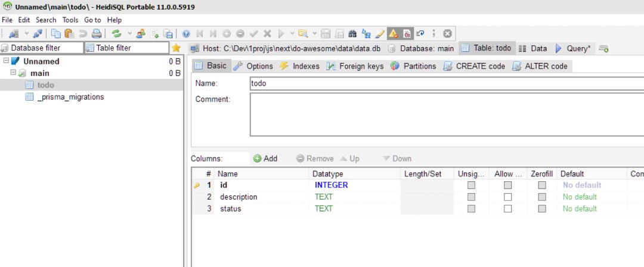Click the Add column button

(265, 159)
